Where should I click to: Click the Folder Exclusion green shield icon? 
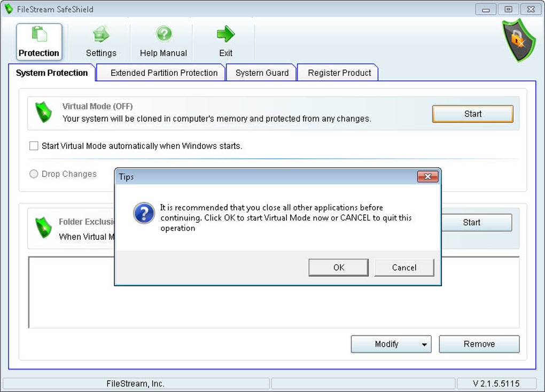coord(44,228)
